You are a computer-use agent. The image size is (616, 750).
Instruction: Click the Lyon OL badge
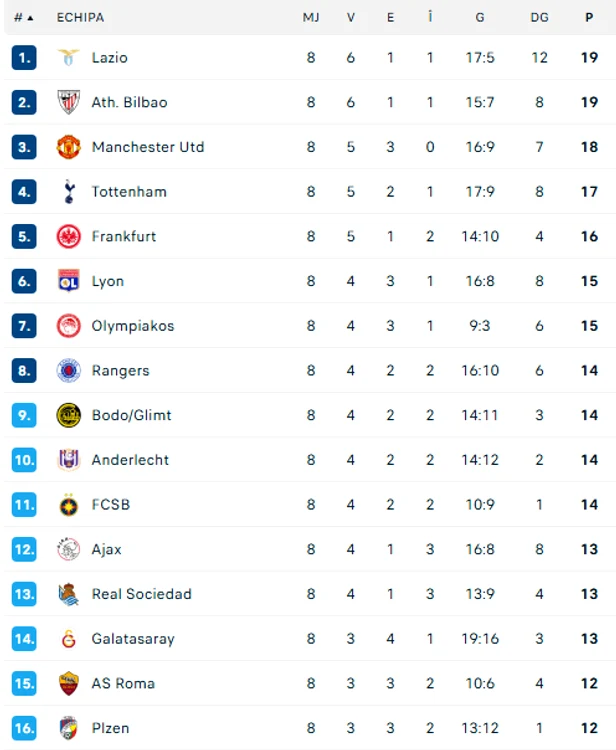(x=68, y=281)
